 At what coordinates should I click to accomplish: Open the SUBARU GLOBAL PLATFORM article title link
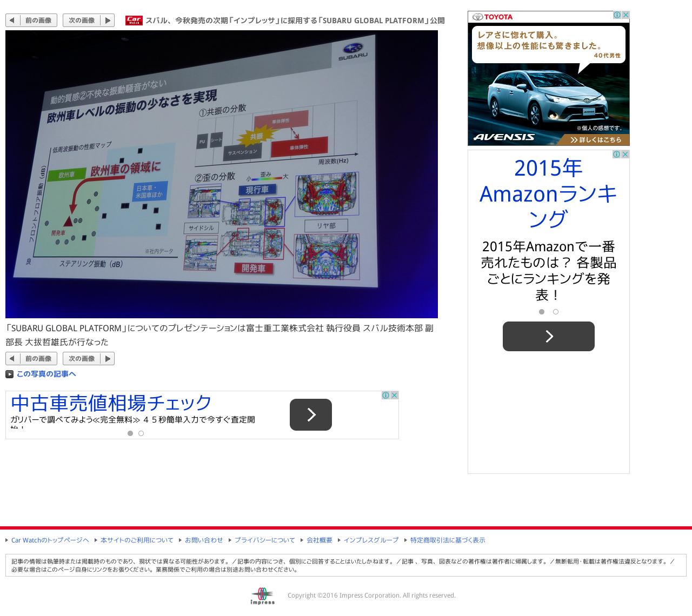pos(295,21)
